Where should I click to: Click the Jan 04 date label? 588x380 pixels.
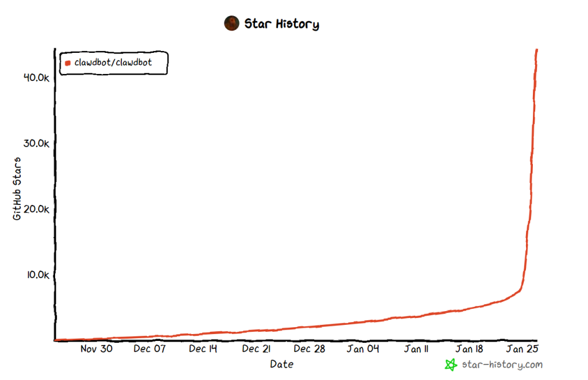pos(363,349)
